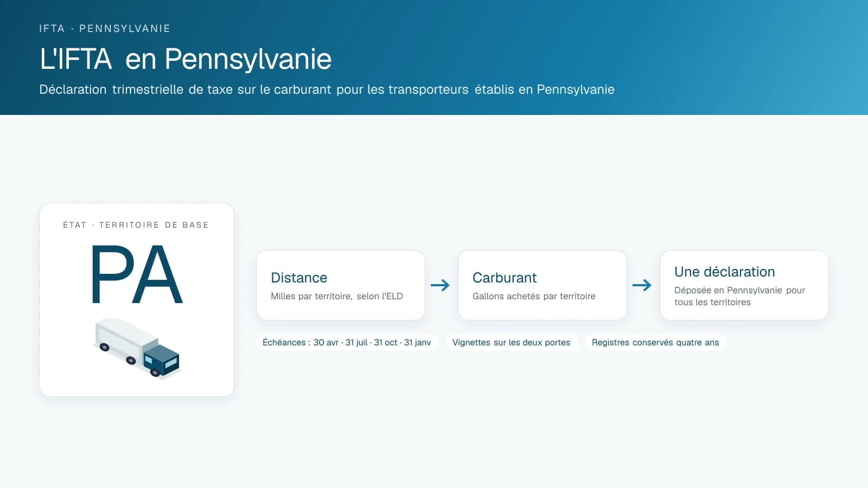Click the arrow between Distance and Carburant
This screenshot has width=868, height=488.
tap(441, 285)
